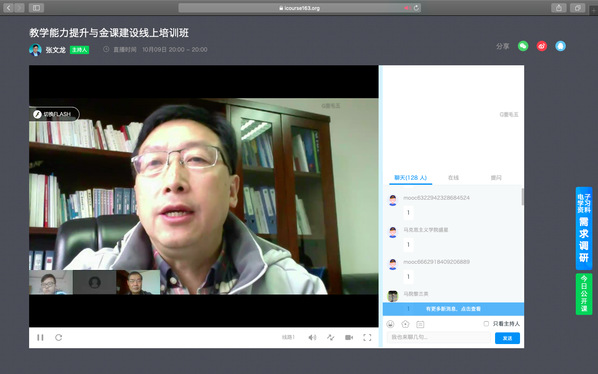Select the right presenter thumbnail

click(x=138, y=282)
